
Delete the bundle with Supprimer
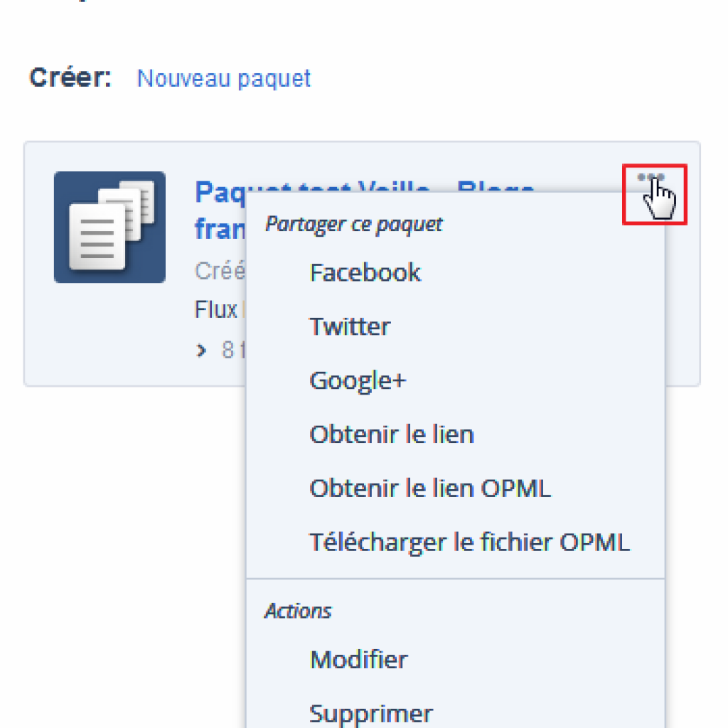click(371, 714)
